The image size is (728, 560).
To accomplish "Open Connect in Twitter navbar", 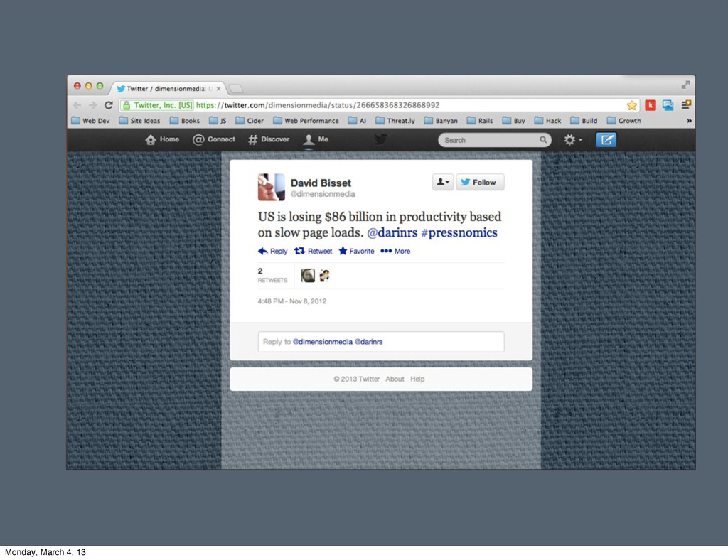I will click(x=214, y=139).
